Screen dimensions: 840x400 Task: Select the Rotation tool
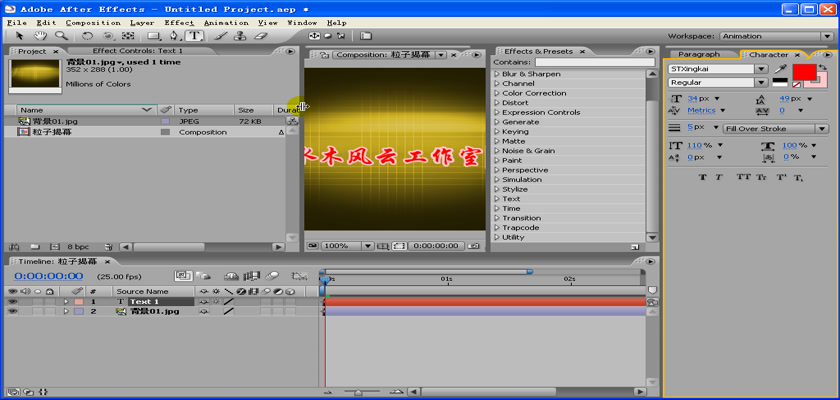pos(87,36)
